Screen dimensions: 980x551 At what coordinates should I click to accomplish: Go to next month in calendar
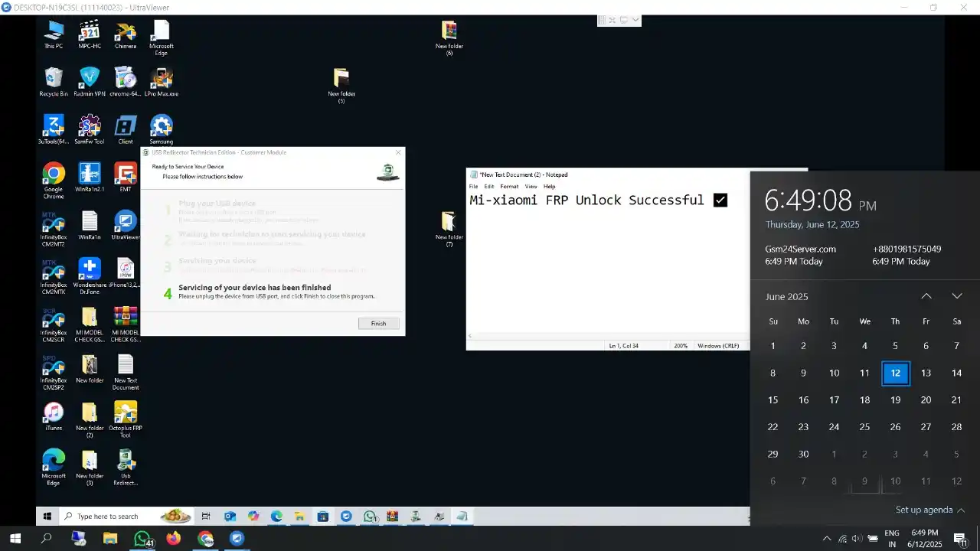[x=956, y=296]
